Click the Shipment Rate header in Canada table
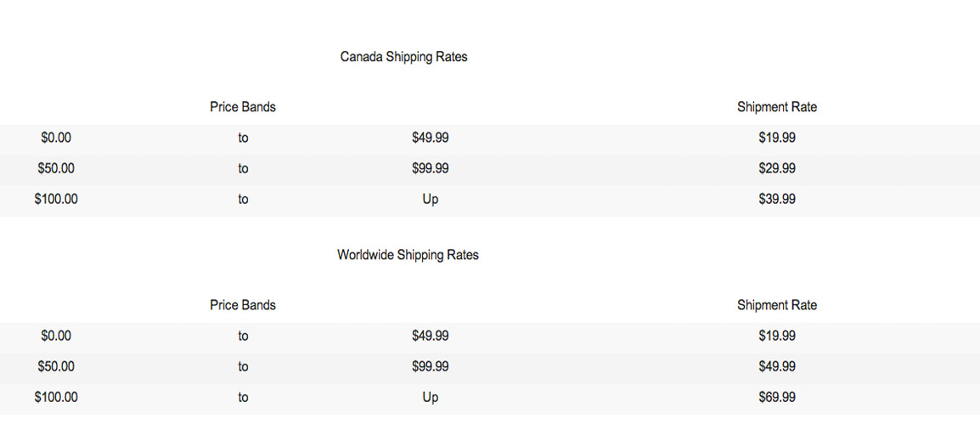The image size is (980, 430). pyautogui.click(x=776, y=107)
